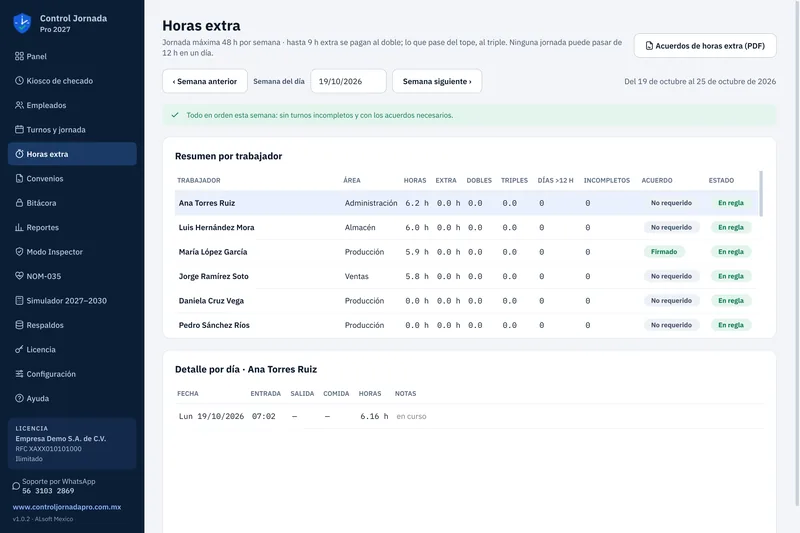This screenshot has height=533, width=800.
Task: Click the date range Del 19 de octubre text
Action: (x=700, y=81)
